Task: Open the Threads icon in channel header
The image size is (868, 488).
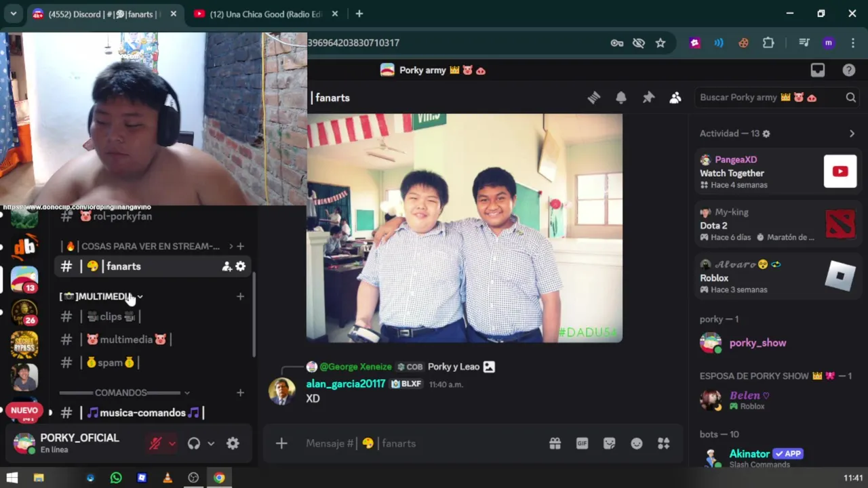Action: click(x=594, y=98)
